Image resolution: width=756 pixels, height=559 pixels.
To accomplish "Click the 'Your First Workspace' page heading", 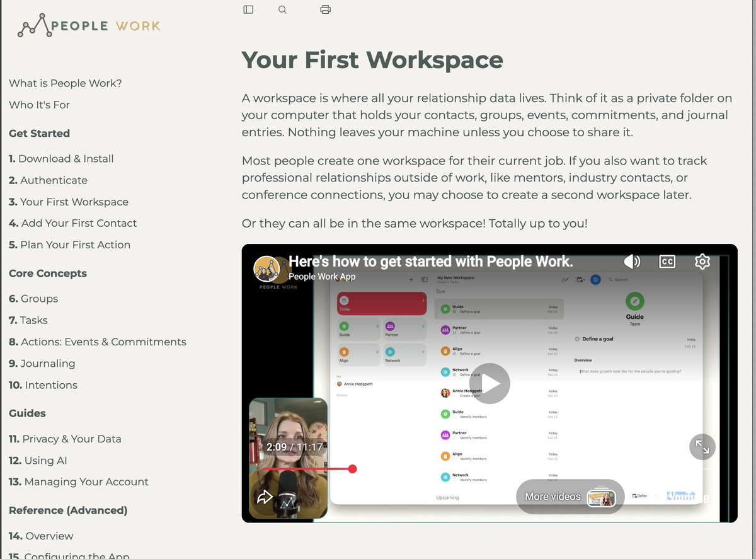I will click(372, 60).
